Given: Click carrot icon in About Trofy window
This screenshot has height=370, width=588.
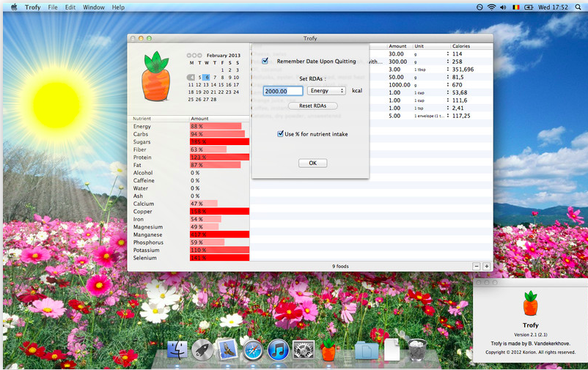Looking at the screenshot, I should point(530,303).
